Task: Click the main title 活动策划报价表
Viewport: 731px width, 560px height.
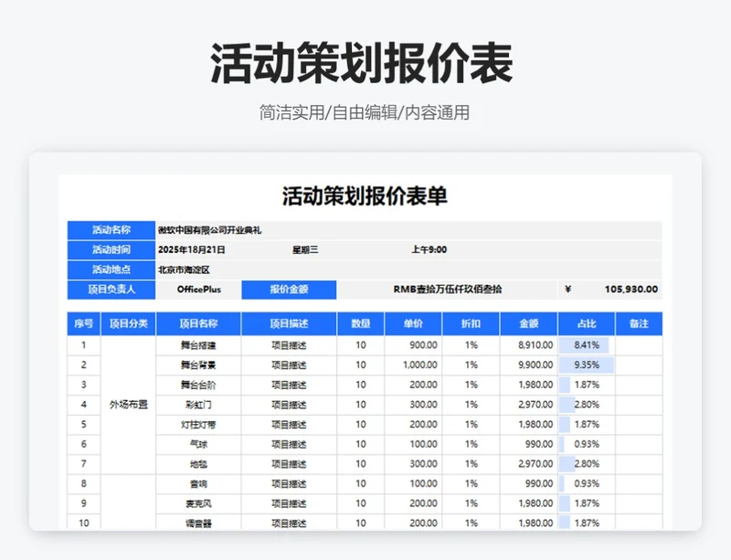Action: coord(362,63)
